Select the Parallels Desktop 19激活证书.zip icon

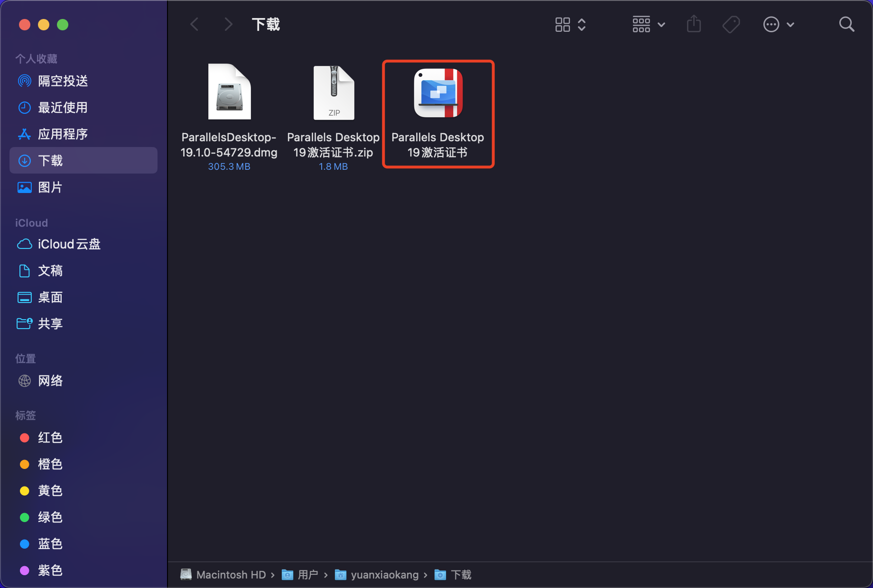tap(334, 92)
